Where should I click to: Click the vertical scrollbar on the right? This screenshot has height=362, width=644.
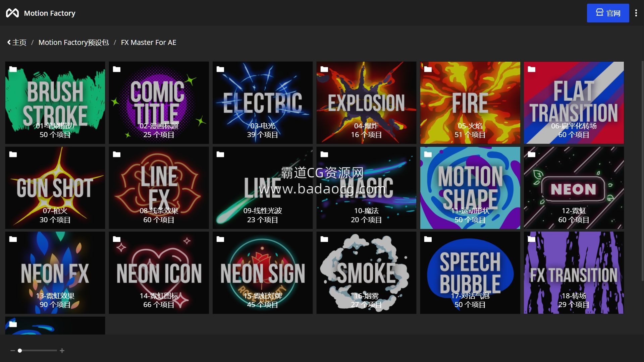click(x=642, y=171)
